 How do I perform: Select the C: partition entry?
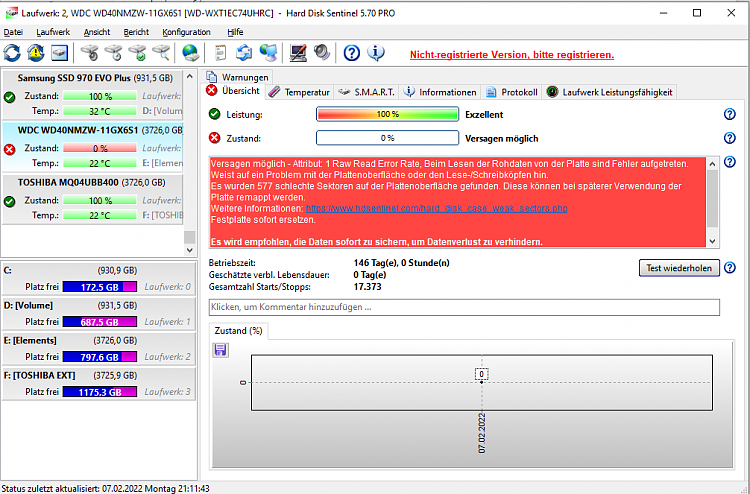[99, 278]
